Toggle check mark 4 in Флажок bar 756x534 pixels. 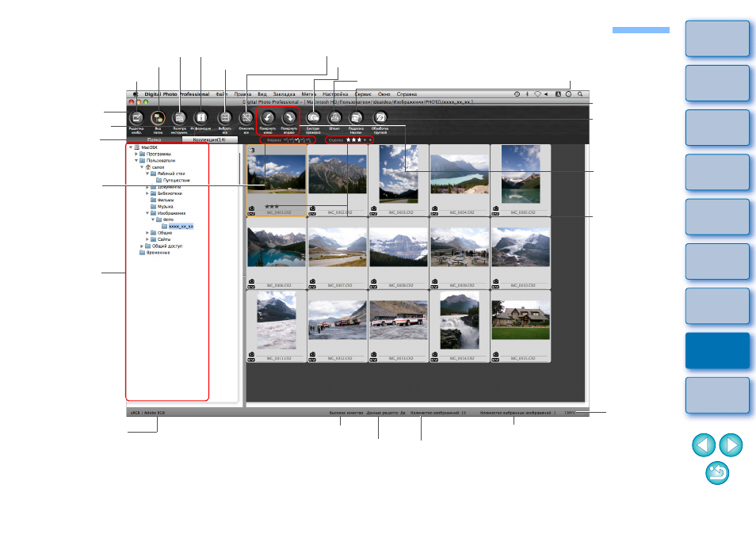(x=303, y=139)
